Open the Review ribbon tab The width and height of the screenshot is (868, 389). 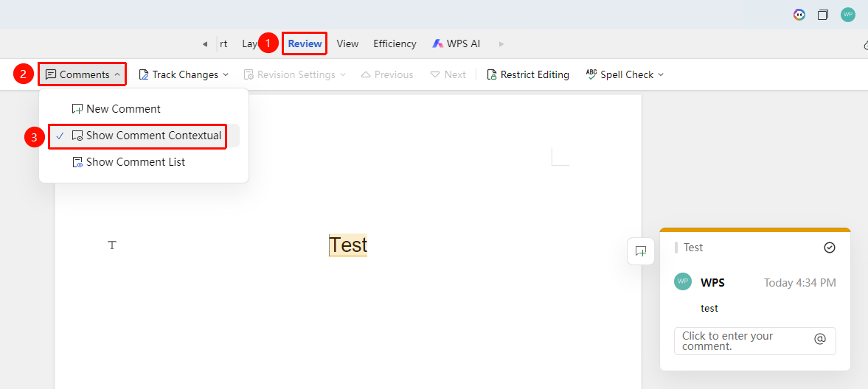coord(305,43)
